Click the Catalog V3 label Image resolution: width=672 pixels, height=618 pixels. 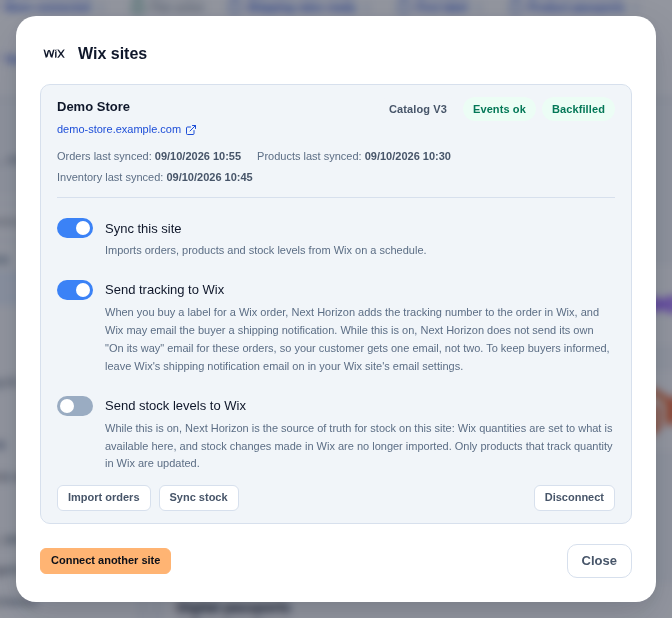417,109
